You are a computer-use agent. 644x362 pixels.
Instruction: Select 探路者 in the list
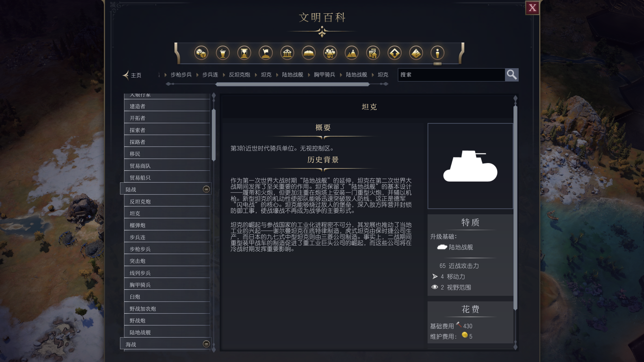point(167,142)
